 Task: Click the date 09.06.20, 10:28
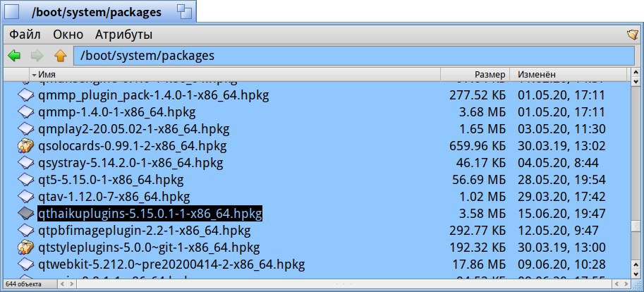(561, 264)
